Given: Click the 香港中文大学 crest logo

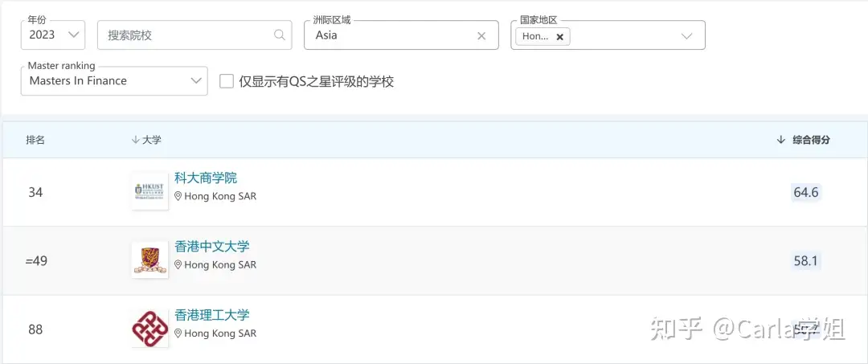Looking at the screenshot, I should point(149,260).
